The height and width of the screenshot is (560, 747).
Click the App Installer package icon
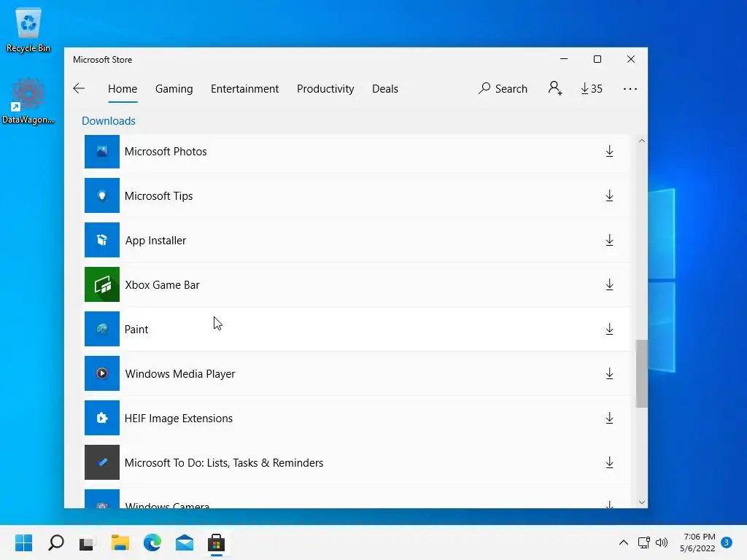pos(102,240)
